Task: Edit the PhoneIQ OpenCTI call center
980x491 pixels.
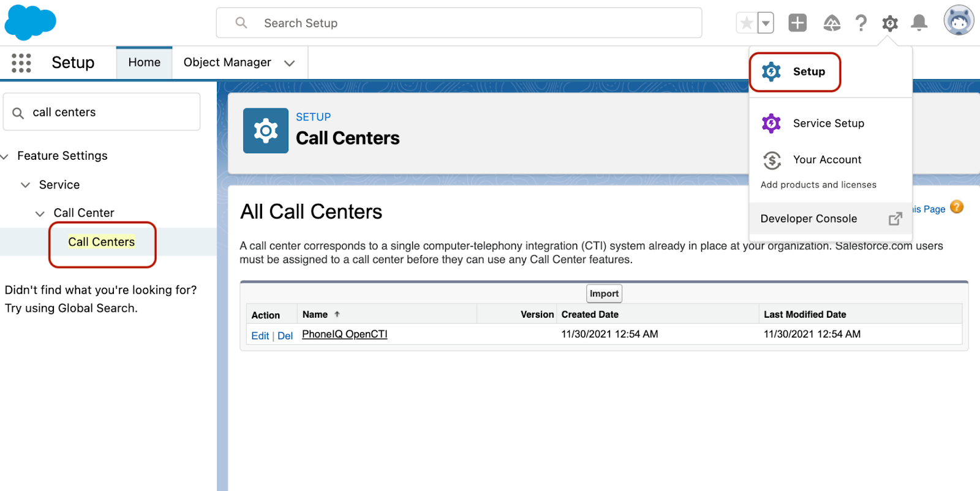Action: (260, 335)
